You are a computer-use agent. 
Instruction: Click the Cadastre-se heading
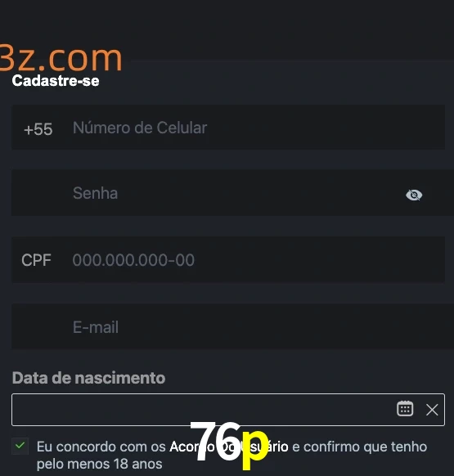[56, 81]
